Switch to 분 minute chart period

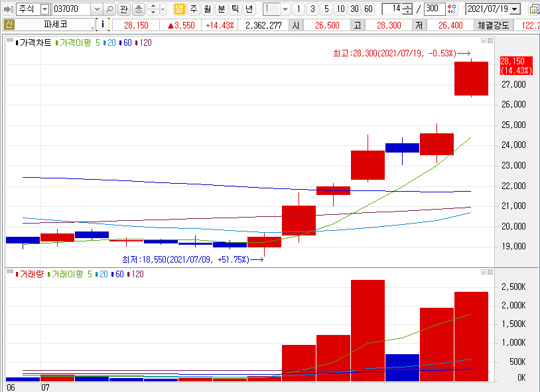(222, 9)
